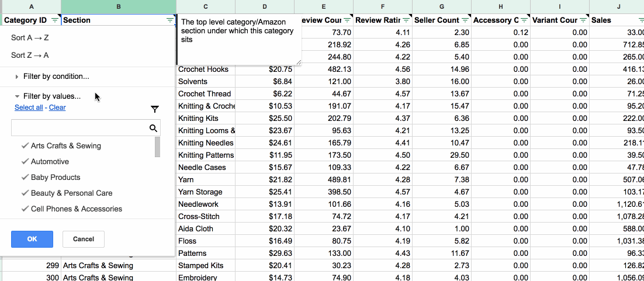Uncheck Arts Crafts & Sewing value
The width and height of the screenshot is (644, 281).
coord(61,146)
